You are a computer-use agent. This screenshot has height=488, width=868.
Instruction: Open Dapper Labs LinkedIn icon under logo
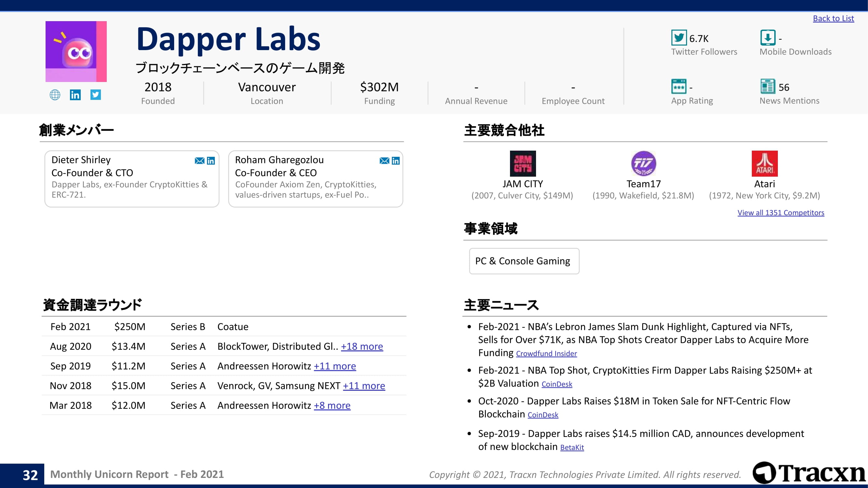pos(75,95)
